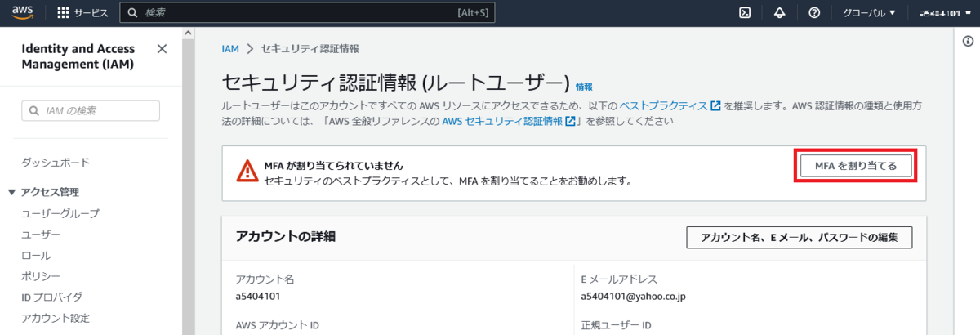The width and height of the screenshot is (980, 335).
Task: Open the 情報 link beside title
Action: pos(584,86)
